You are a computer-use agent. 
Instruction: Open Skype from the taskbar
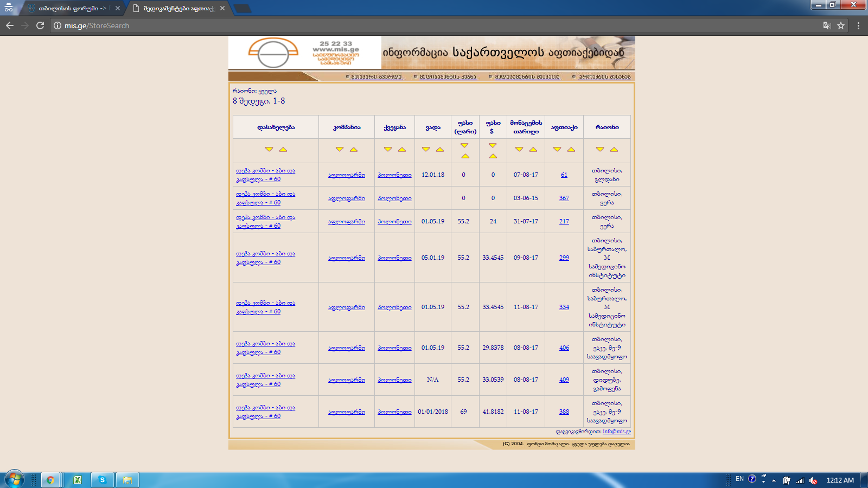point(102,480)
